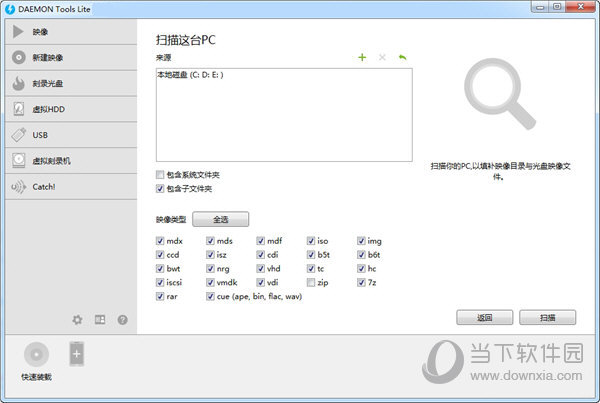Toggle 包含子文件夹 checkbox
The width and height of the screenshot is (600, 403).
coord(160,189)
